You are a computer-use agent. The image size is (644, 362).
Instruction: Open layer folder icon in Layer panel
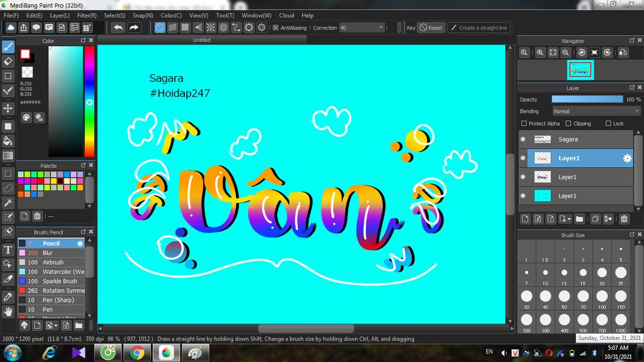[x=579, y=219]
